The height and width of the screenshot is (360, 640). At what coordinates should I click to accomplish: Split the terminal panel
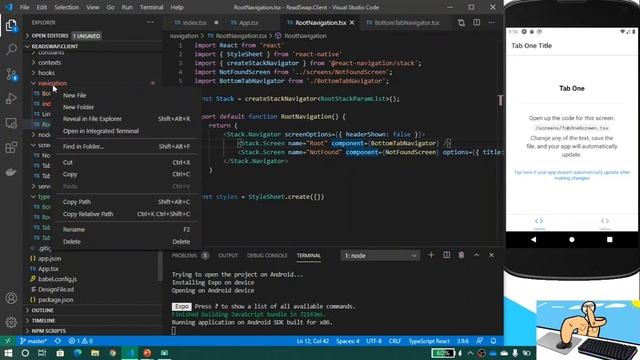[x=447, y=255]
